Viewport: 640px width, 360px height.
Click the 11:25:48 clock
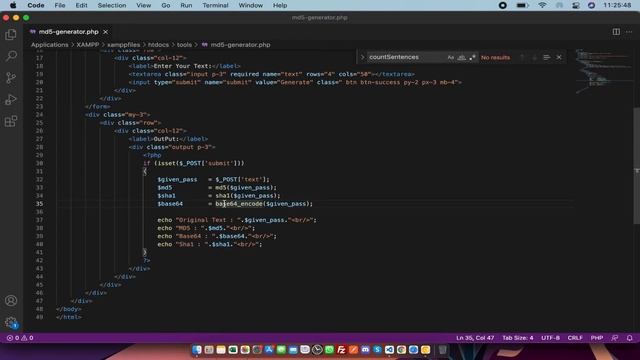pyautogui.click(x=617, y=5)
